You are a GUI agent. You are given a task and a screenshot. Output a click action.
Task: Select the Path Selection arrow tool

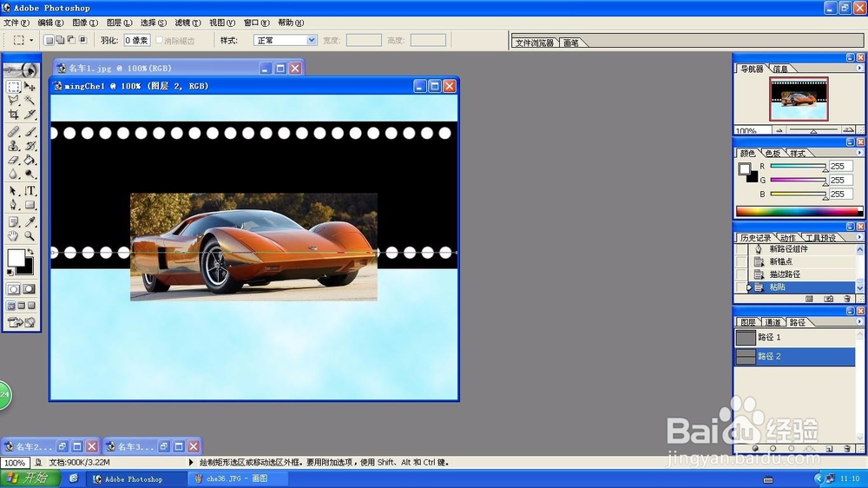click(13, 191)
